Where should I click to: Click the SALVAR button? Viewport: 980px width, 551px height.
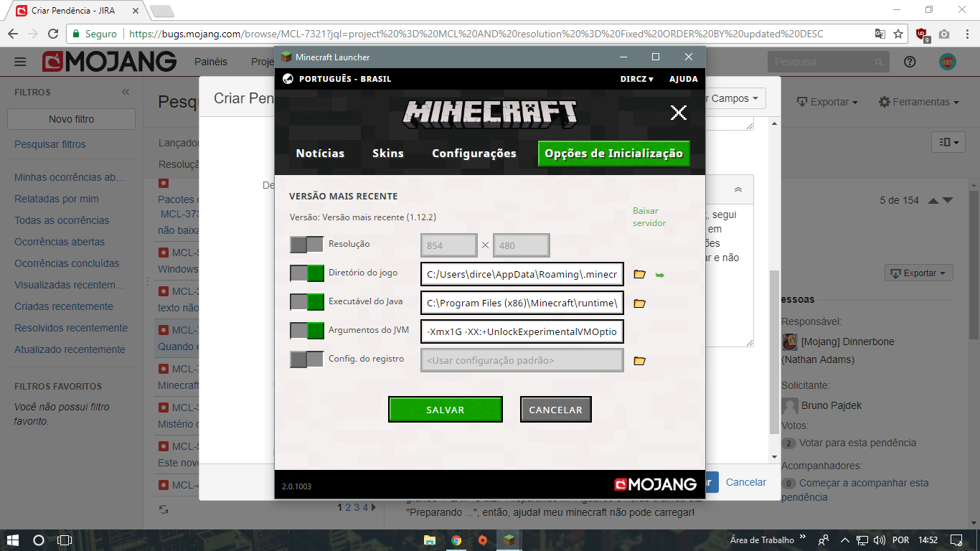(x=446, y=410)
